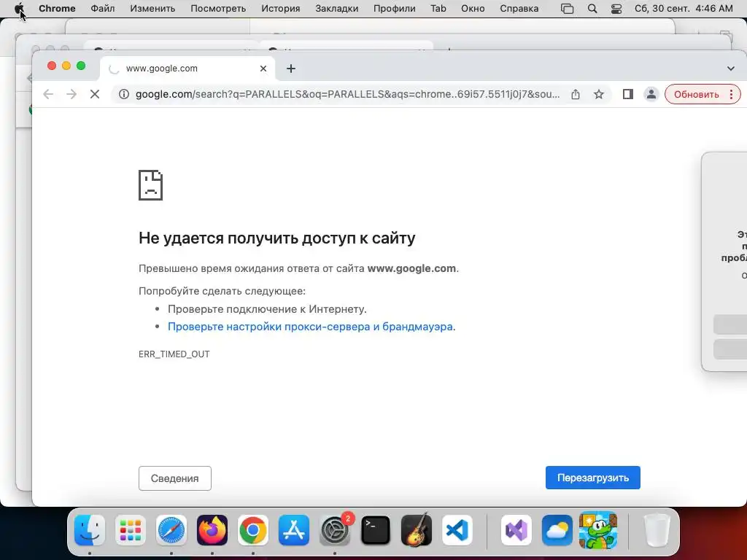Open Visual Studio Code from the Dock
747x560 pixels.
coord(457,530)
